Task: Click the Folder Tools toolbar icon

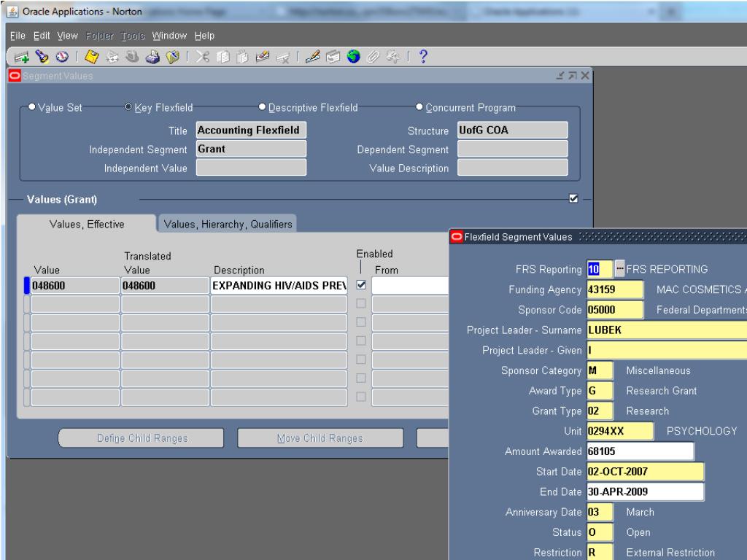Action: click(393, 57)
